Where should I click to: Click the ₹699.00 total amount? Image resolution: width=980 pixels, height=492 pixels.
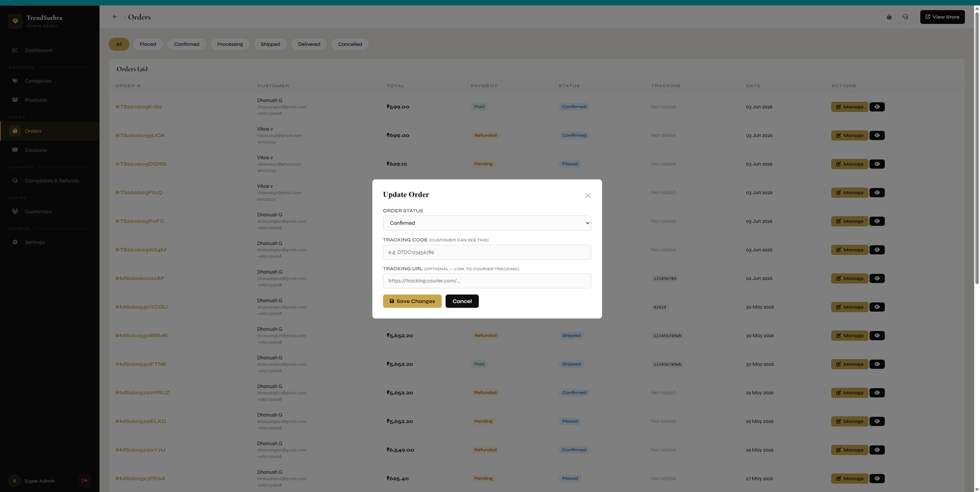(398, 135)
